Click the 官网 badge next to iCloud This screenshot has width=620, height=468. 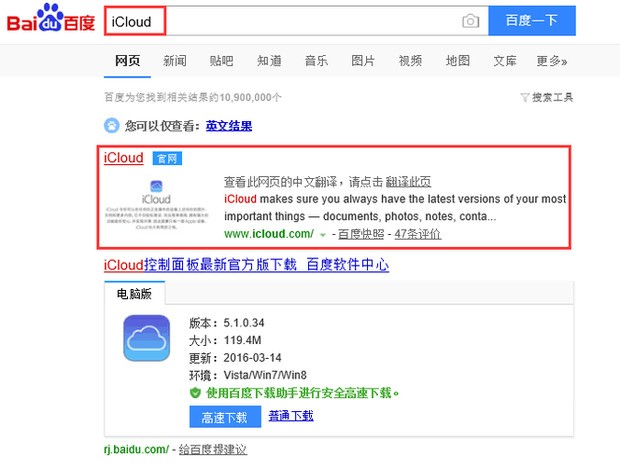167,159
